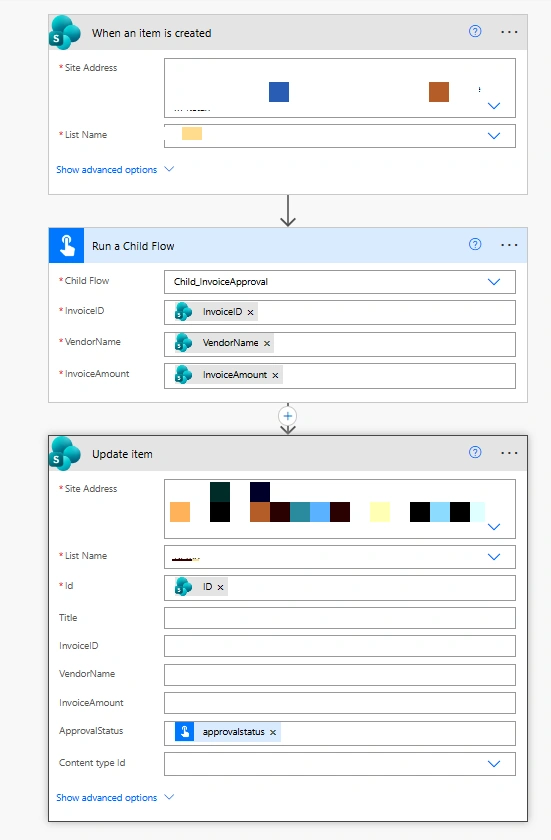Click the InvoiceID field in Update item
551x840 pixels.
(339, 646)
